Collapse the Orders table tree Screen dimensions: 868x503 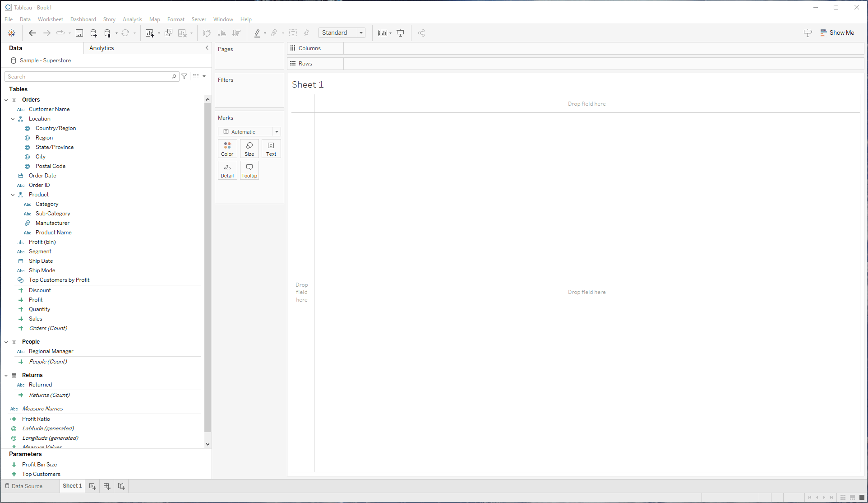click(6, 100)
